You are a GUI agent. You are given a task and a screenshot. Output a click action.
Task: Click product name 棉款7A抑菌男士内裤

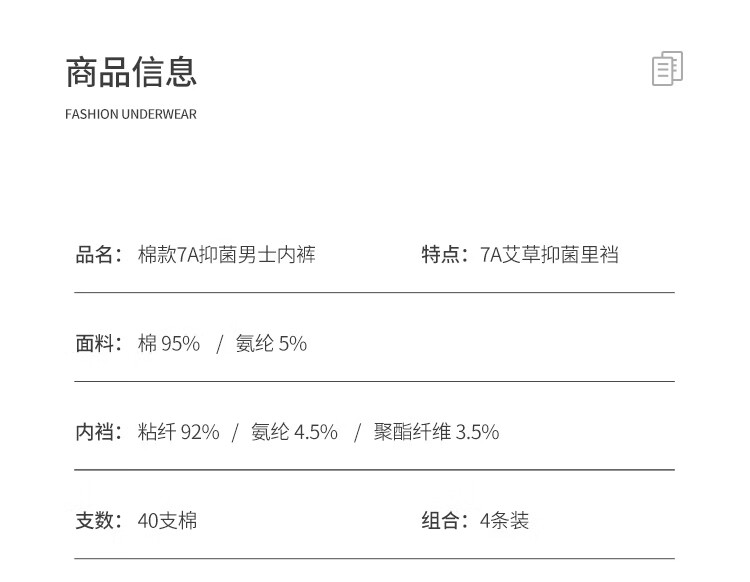[x=227, y=254]
